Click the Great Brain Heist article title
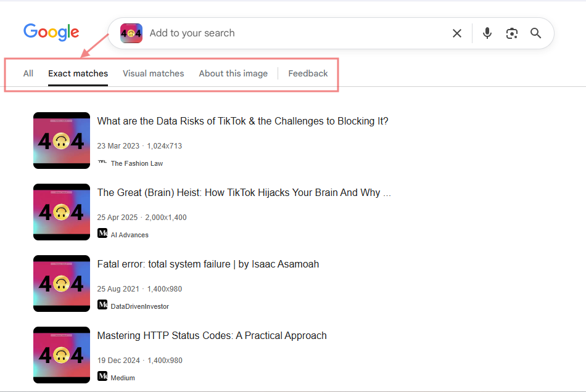586x392 pixels. [x=243, y=192]
